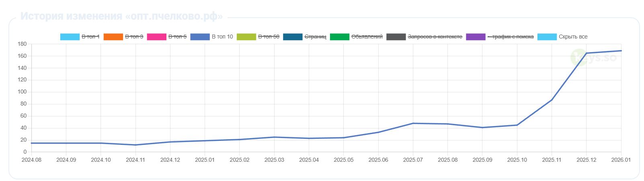The height and width of the screenshot is (181, 644).
Task: Click the keys.so watermark logo
Action: [x=594, y=57]
